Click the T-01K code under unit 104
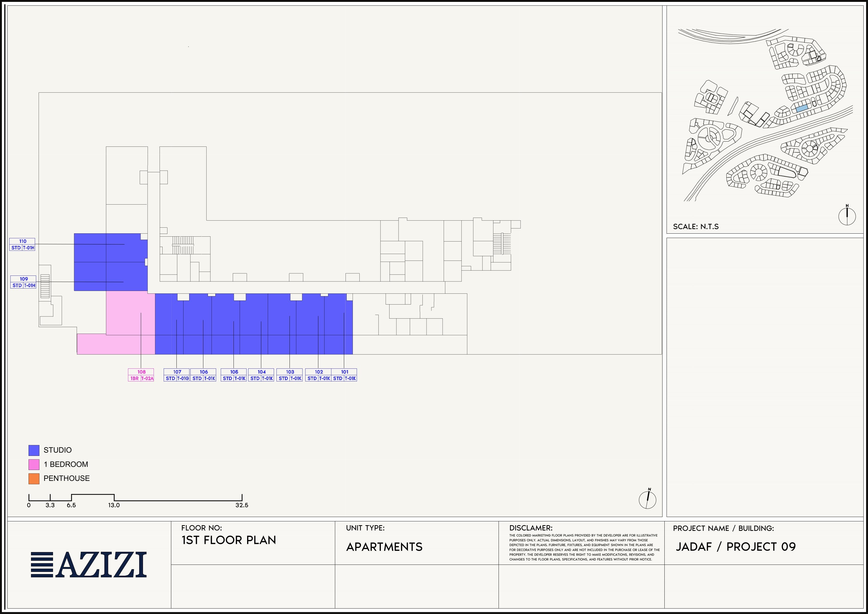This screenshot has width=868, height=614. (x=267, y=378)
